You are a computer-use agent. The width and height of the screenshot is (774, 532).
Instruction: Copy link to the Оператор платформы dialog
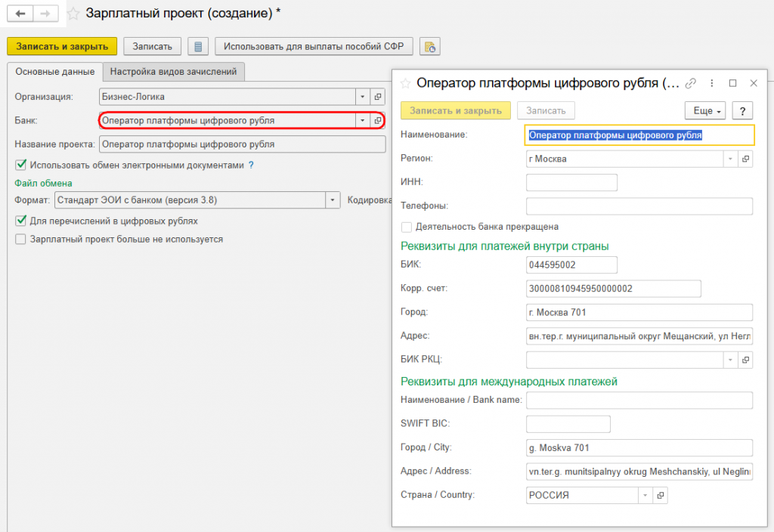pos(691,83)
